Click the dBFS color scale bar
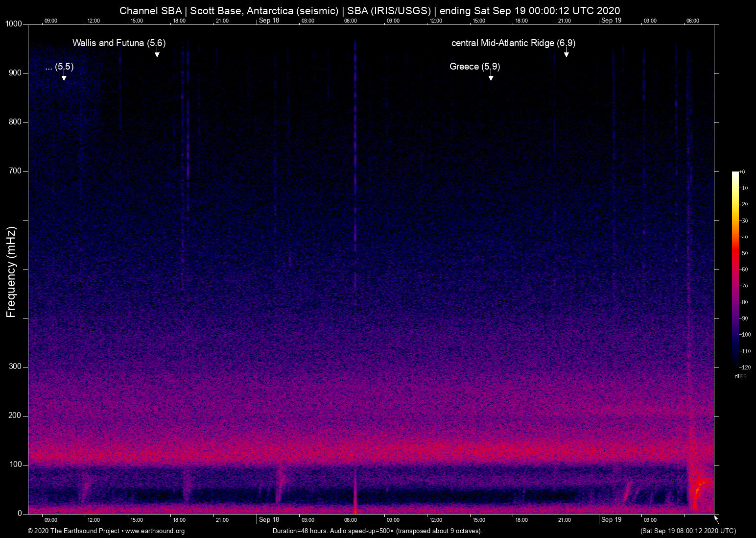The image size is (756, 538). tap(735, 267)
